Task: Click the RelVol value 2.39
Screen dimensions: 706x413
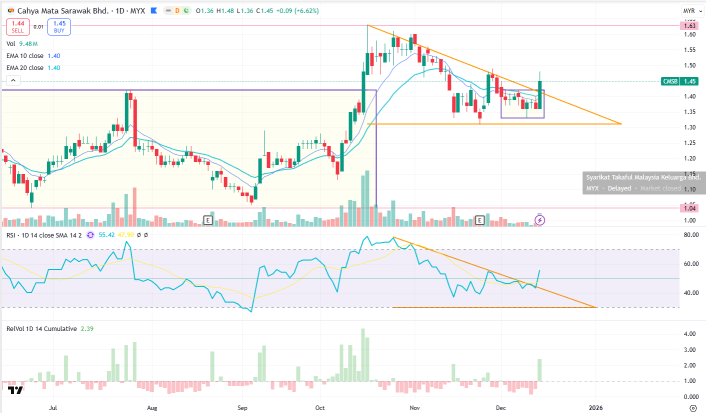Action: click(87, 329)
